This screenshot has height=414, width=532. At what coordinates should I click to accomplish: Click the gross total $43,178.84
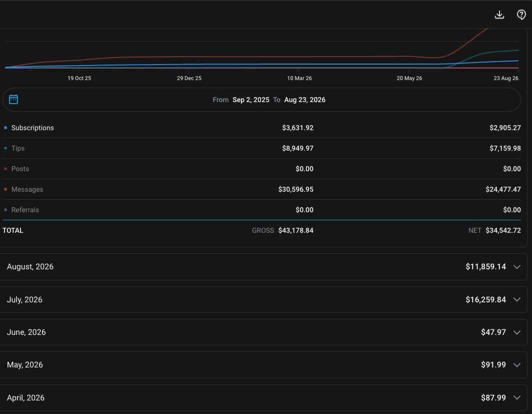(295, 230)
